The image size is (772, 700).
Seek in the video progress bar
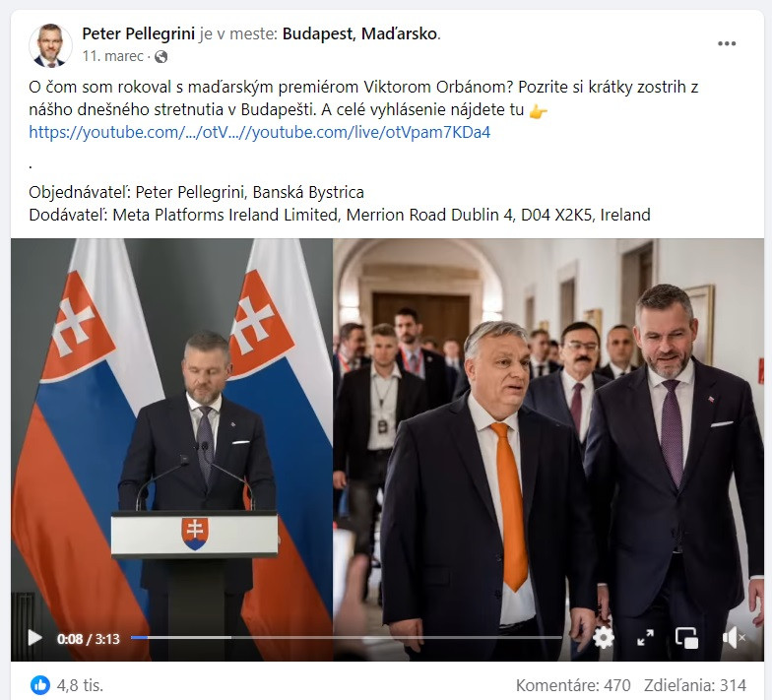[347, 638]
